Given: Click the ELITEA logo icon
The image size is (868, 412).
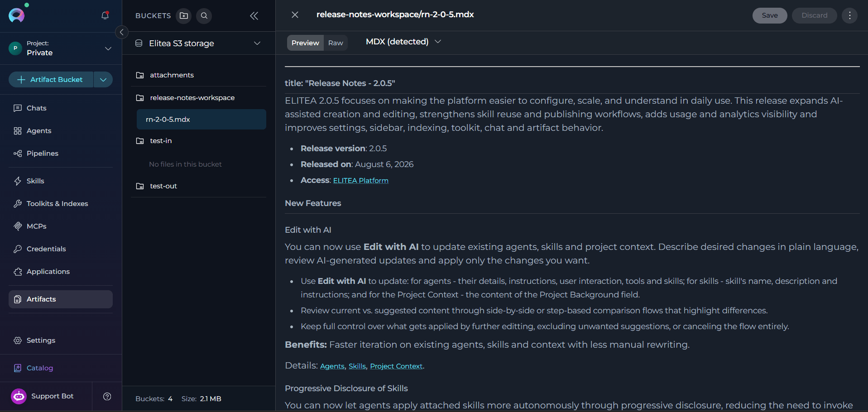Looking at the screenshot, I should tap(17, 15).
